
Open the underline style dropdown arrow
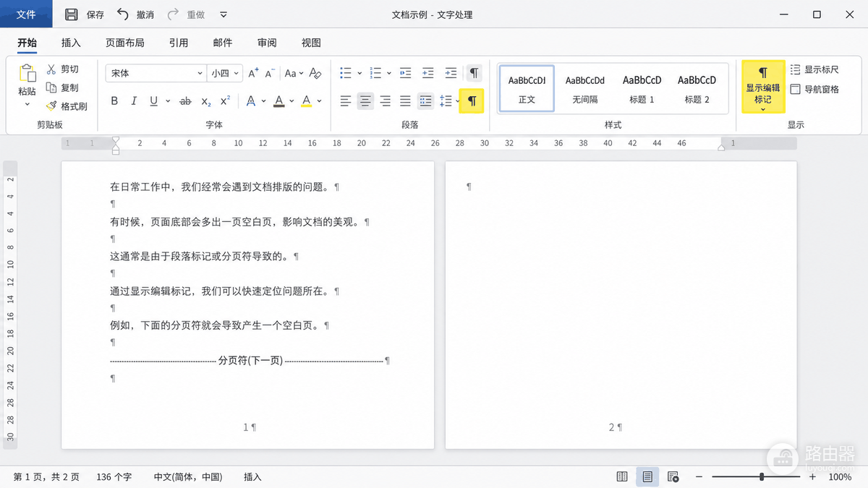[168, 100]
